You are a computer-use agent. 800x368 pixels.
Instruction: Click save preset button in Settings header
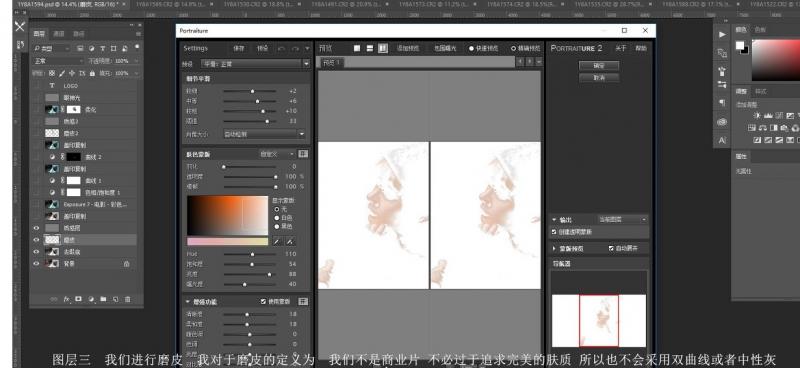tap(239, 48)
